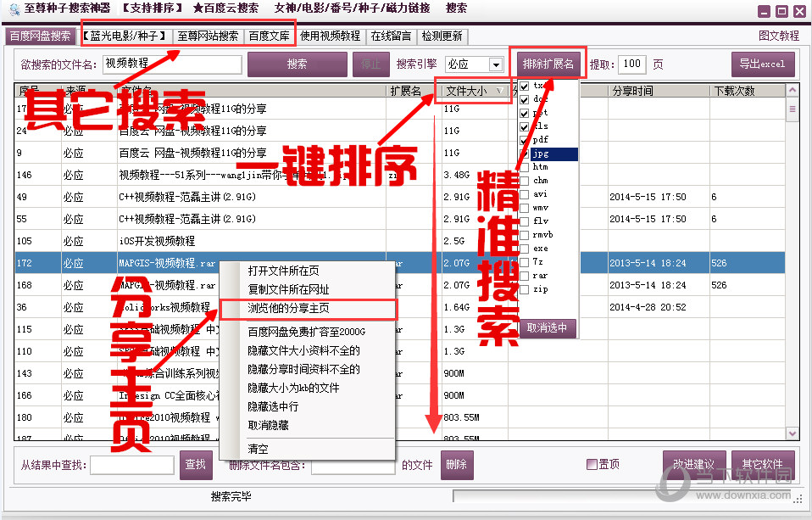Click the 改进建议 button
Viewport: 812px width, 520px height.
click(x=694, y=464)
